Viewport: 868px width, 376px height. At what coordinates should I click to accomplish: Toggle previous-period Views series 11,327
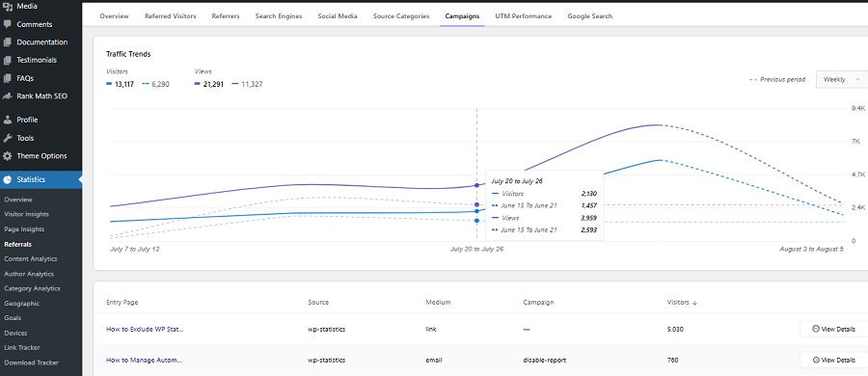[x=248, y=84]
